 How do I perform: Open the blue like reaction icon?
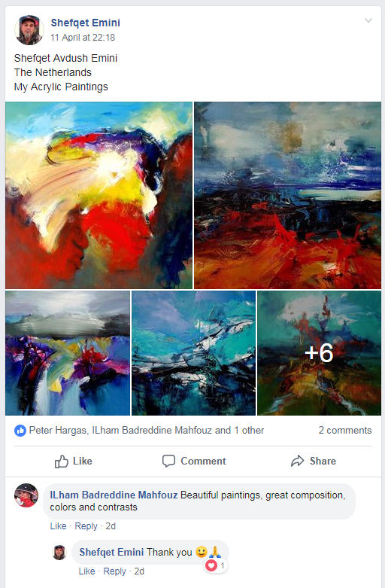pyautogui.click(x=20, y=431)
